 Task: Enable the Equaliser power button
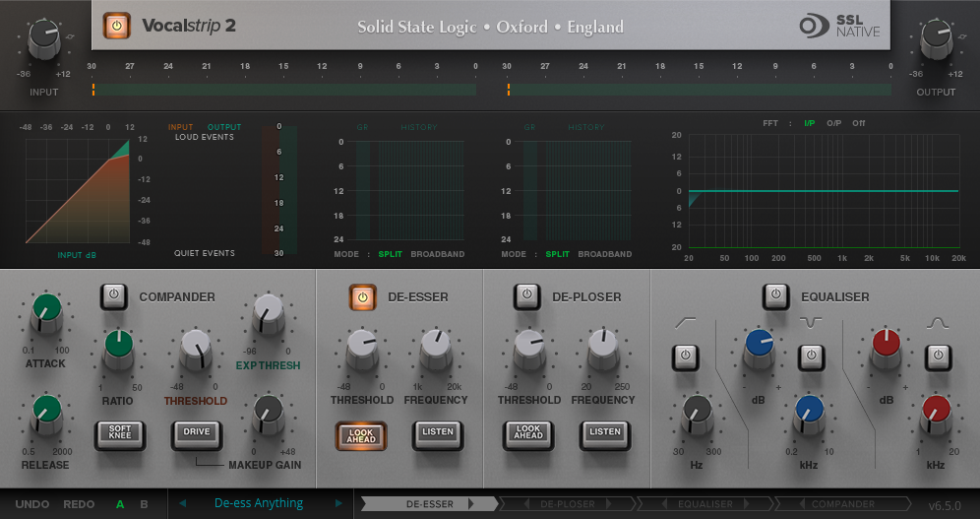[x=775, y=296]
